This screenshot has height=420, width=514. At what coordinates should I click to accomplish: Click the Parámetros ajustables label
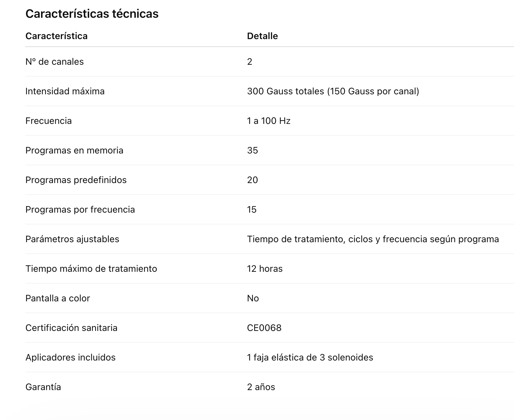(72, 239)
